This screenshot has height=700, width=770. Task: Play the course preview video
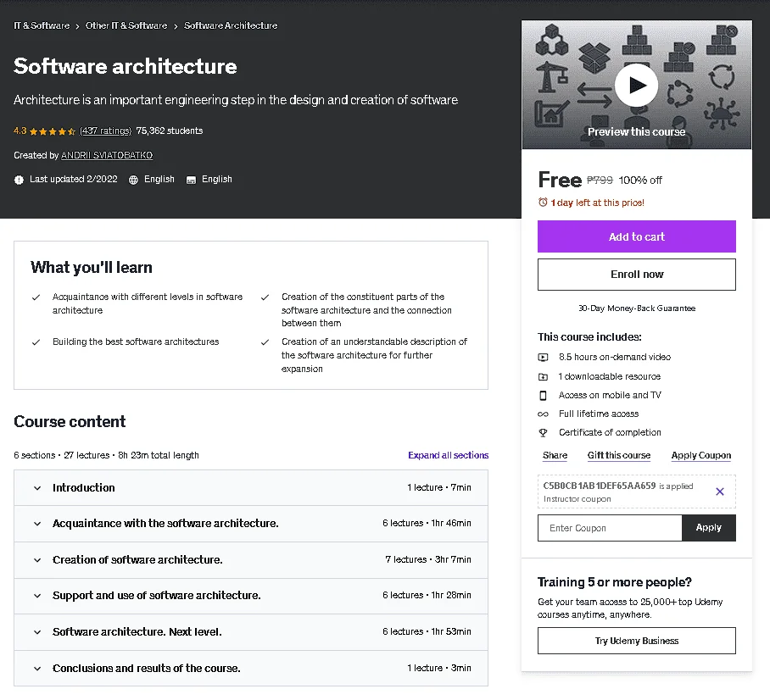(636, 86)
